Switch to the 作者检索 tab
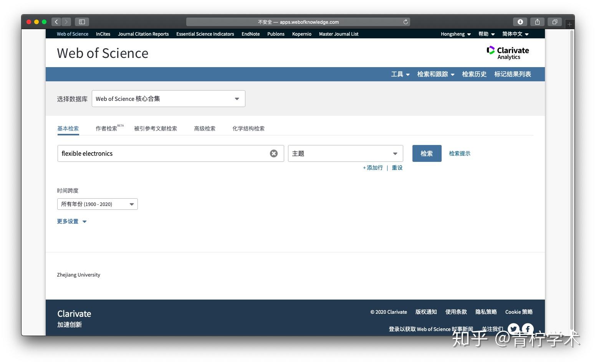 pyautogui.click(x=107, y=128)
